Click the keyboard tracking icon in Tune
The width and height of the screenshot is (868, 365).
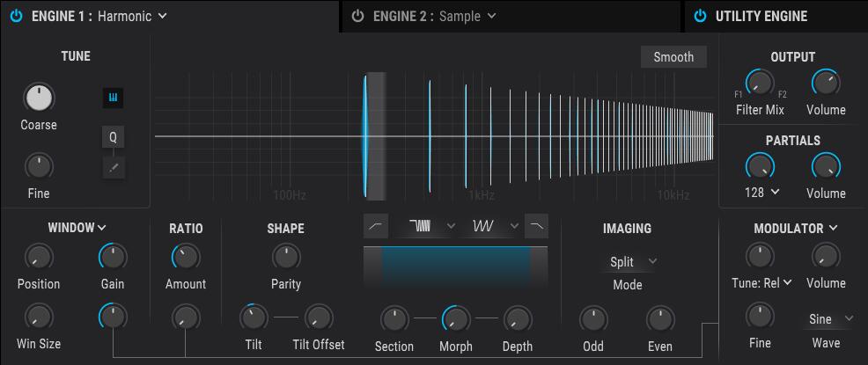tap(113, 98)
